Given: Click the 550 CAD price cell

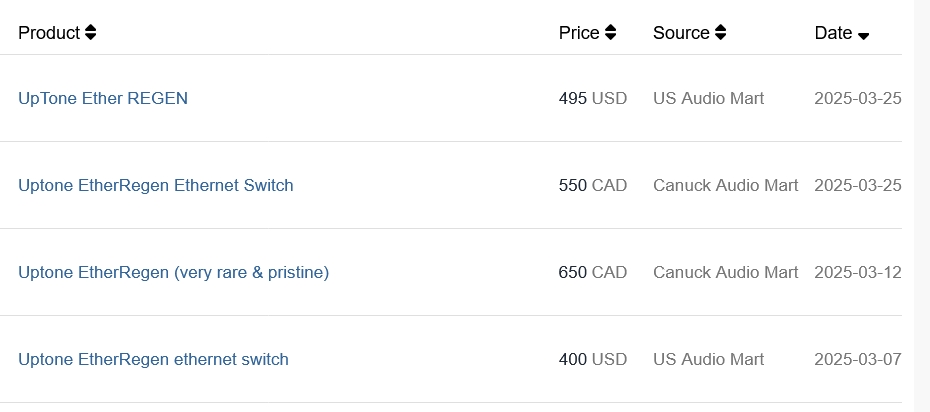Looking at the screenshot, I should click(x=592, y=185).
